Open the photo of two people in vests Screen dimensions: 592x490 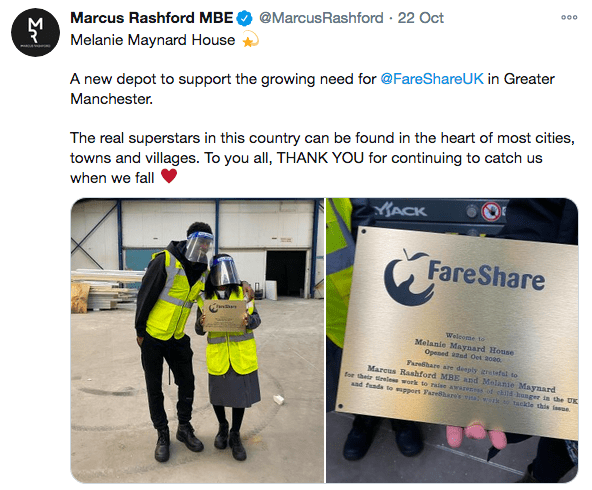click(x=197, y=340)
